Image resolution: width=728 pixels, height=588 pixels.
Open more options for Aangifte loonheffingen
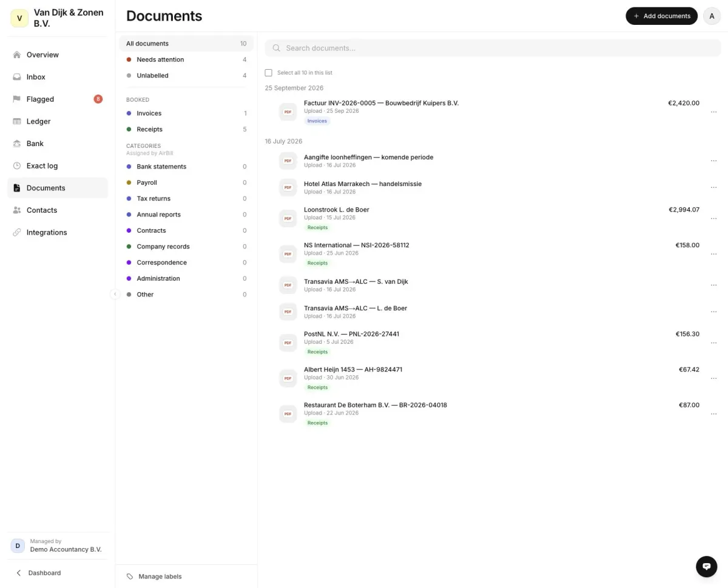[713, 161]
